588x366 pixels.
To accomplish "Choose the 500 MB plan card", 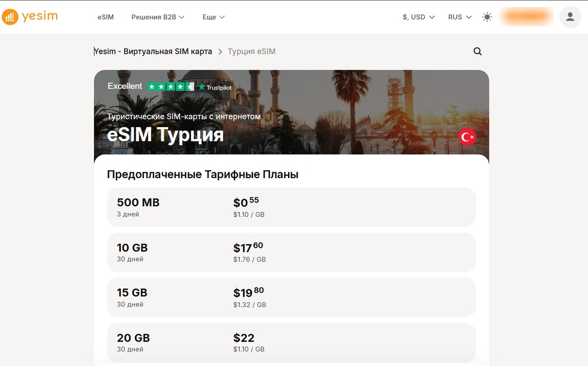I will point(291,207).
